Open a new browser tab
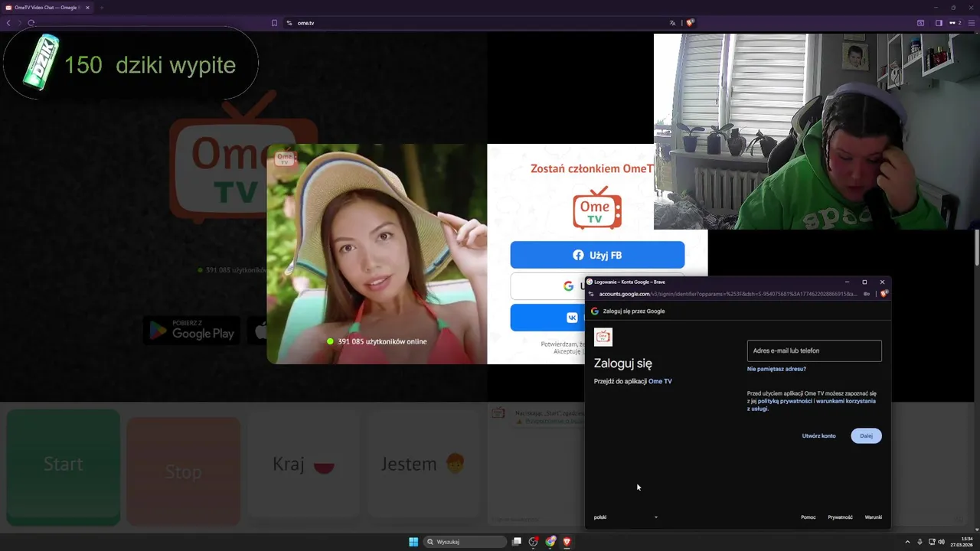This screenshot has height=551, width=980. [x=101, y=8]
